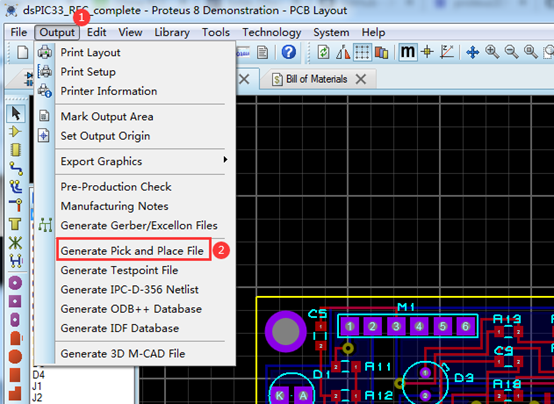This screenshot has width=554, height=404.
Task: Click the Redraw Display refresh icon
Action: click(323, 52)
